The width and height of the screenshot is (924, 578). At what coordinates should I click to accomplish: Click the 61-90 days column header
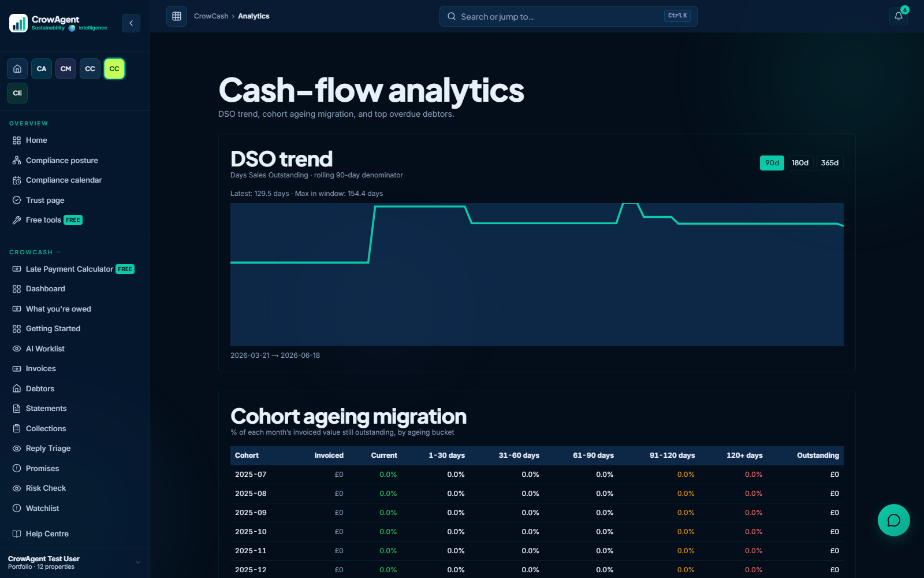(x=593, y=455)
